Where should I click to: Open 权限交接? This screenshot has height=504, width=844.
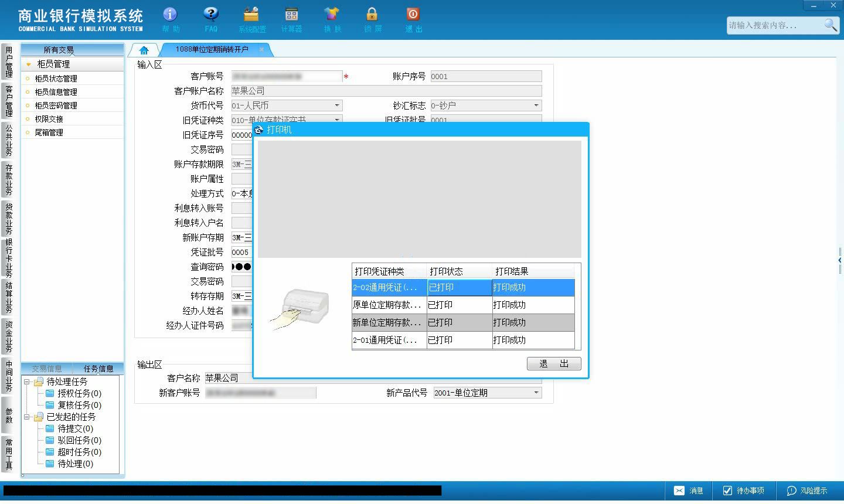[x=49, y=119]
